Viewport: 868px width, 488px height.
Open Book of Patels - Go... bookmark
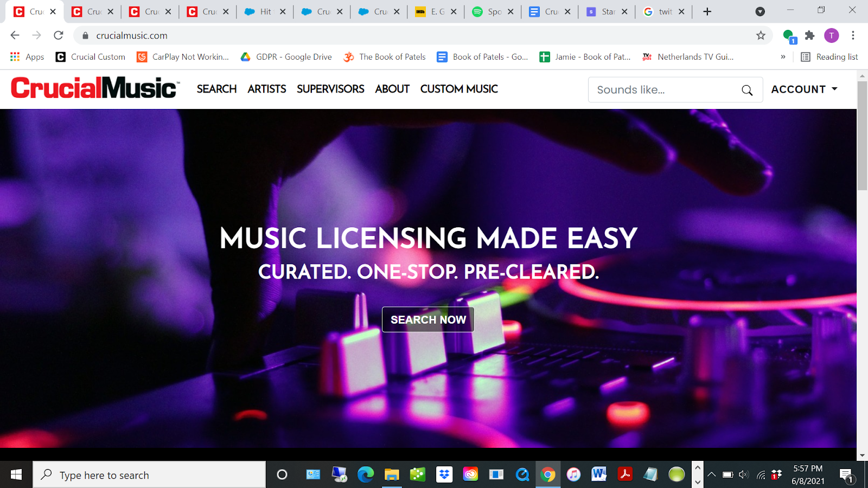click(483, 57)
